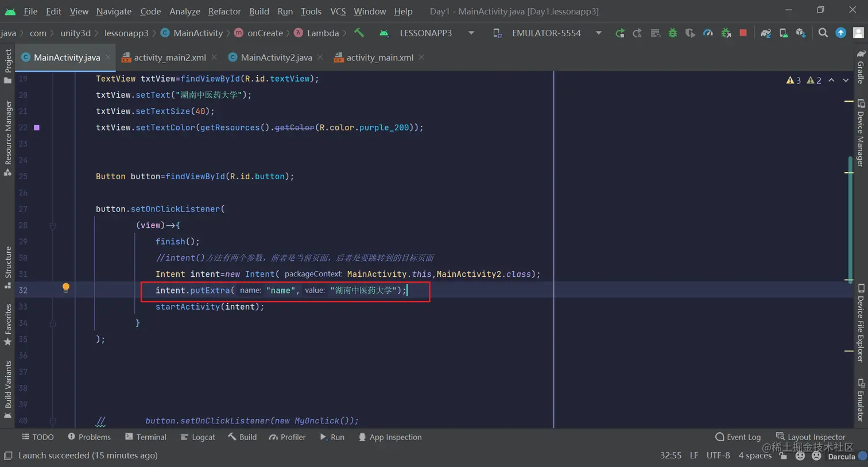Click Apply Changes and Restart Activity icon
This screenshot has height=467, width=868.
637,33
